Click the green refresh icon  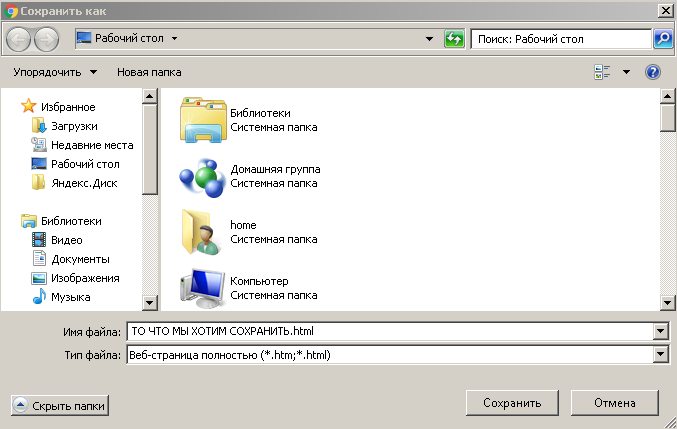[454, 39]
